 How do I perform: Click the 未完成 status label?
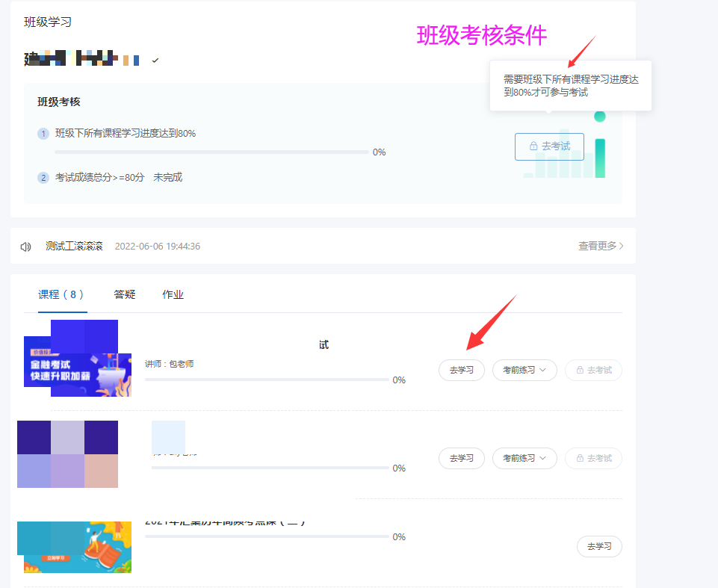click(x=167, y=177)
